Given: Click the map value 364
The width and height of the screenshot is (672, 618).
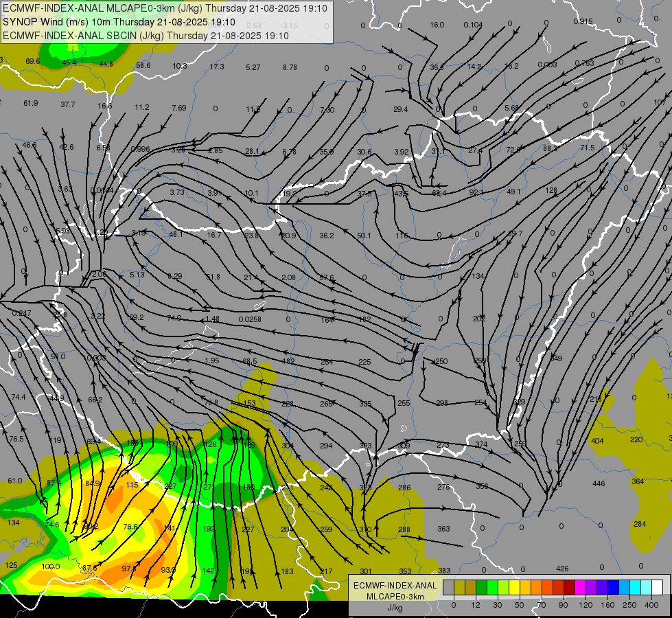Looking at the screenshot, I should coord(638,481).
